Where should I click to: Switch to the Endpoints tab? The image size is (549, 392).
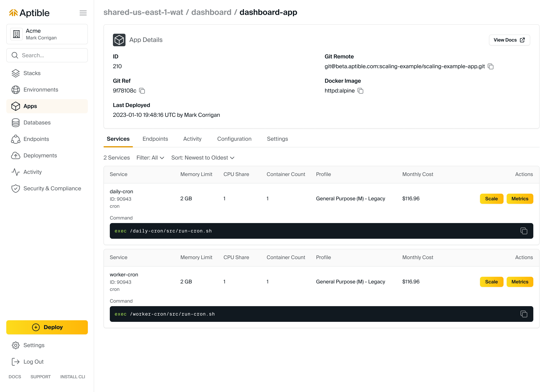(155, 139)
